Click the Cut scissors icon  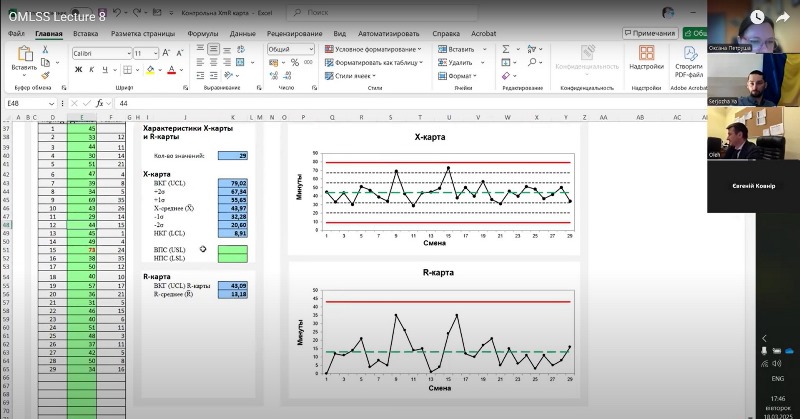[x=45, y=50]
